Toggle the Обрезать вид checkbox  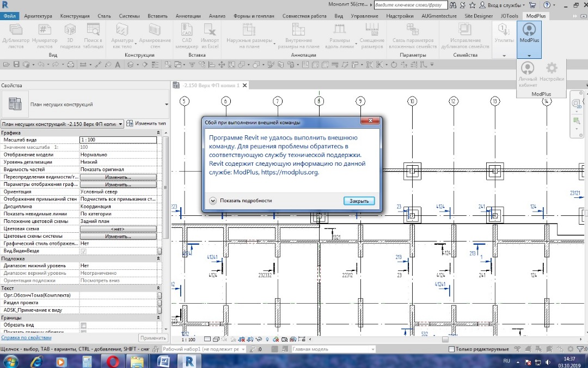pyautogui.click(x=83, y=325)
